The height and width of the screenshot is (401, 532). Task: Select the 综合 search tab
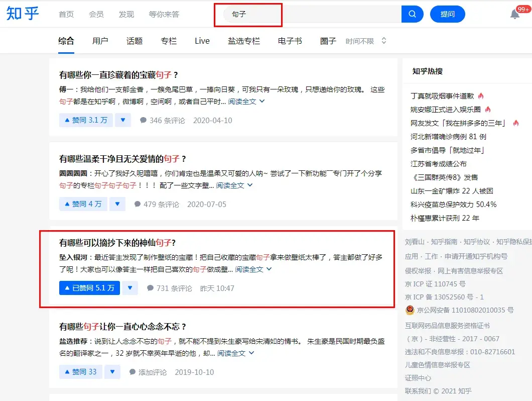66,41
